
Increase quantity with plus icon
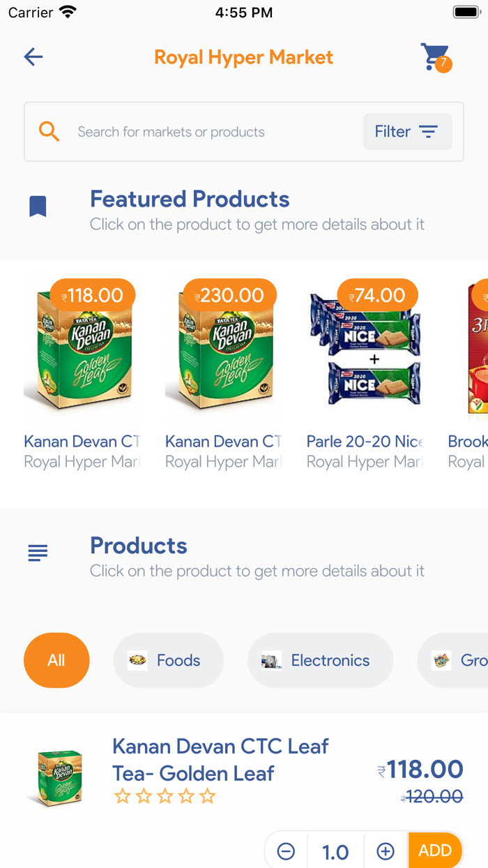386,851
